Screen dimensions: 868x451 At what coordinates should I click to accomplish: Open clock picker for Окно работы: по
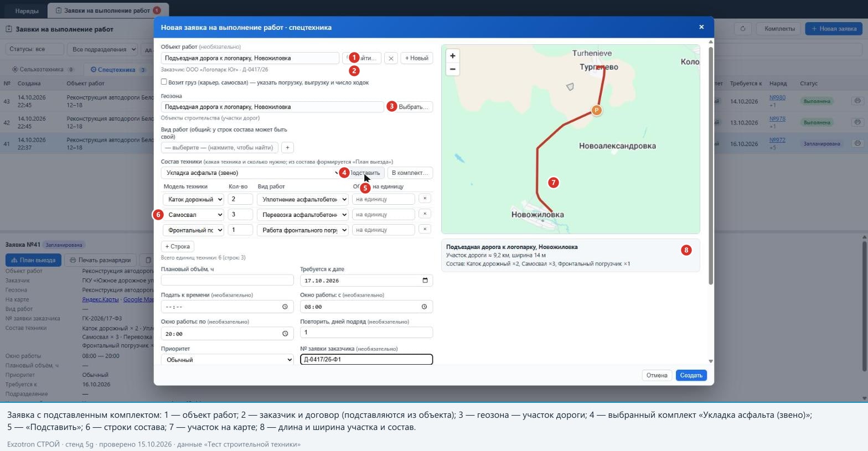tap(285, 334)
